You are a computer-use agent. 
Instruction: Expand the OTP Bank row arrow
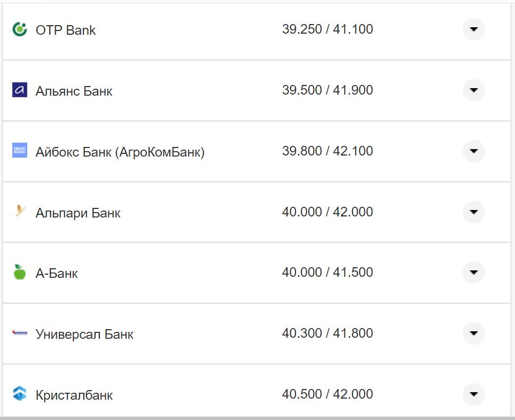coord(473,29)
